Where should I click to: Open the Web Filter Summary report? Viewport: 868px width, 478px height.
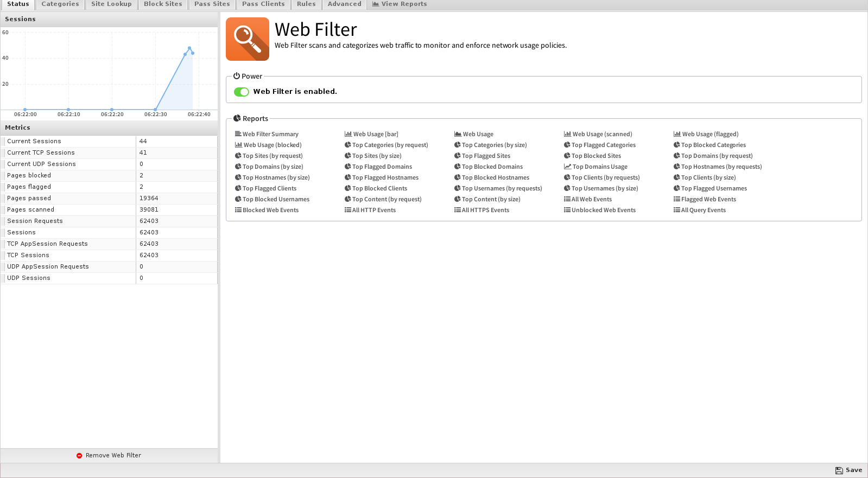click(x=270, y=134)
